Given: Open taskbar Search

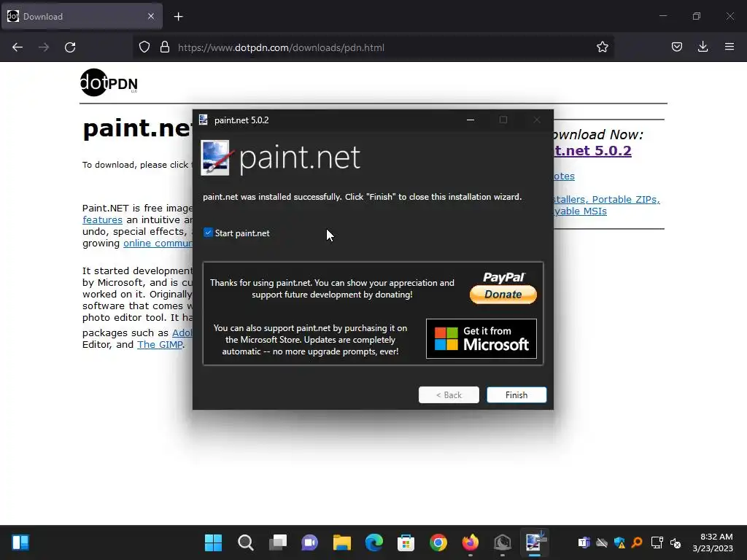Looking at the screenshot, I should (245, 542).
